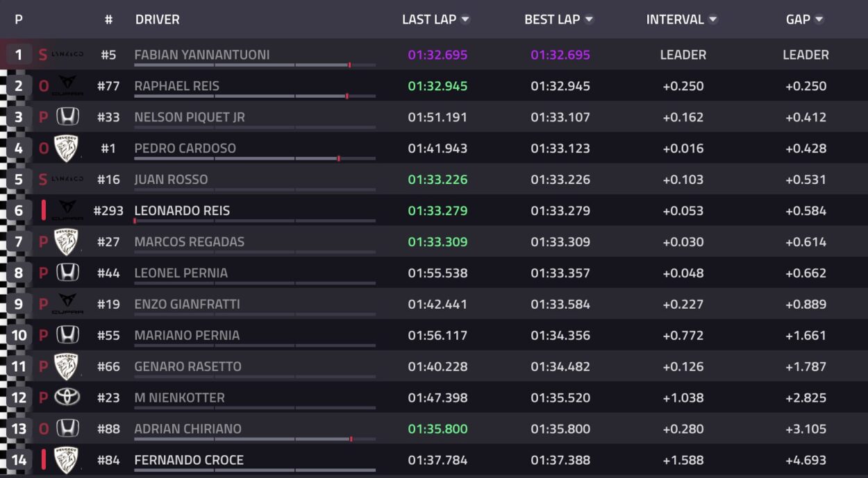Screen dimensions: 868x478
Task: Open the LAST LAP column dropdown arrow
Action: (465, 19)
